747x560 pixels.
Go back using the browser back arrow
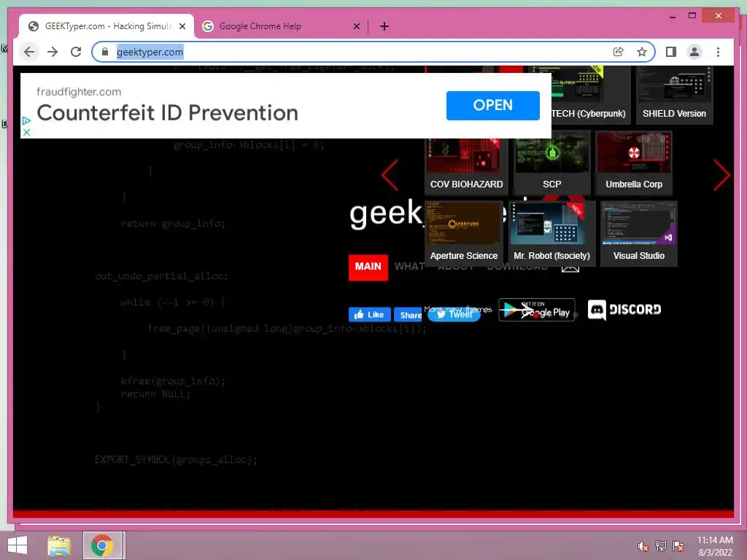29,52
